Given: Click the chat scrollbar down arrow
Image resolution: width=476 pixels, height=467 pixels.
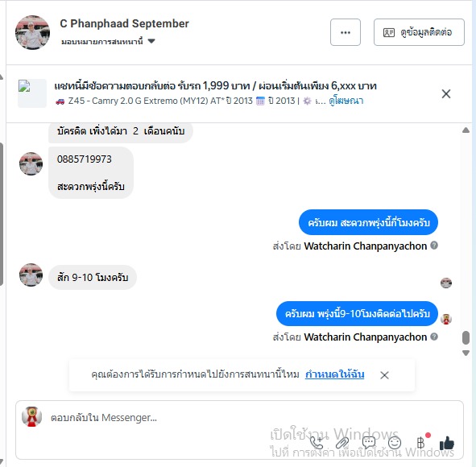Looking at the screenshot, I should coord(466,353).
